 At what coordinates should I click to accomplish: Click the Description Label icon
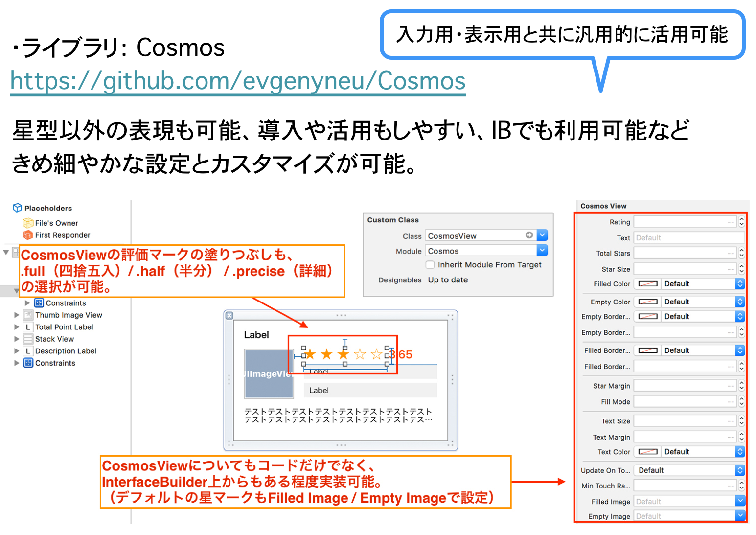coord(28,351)
